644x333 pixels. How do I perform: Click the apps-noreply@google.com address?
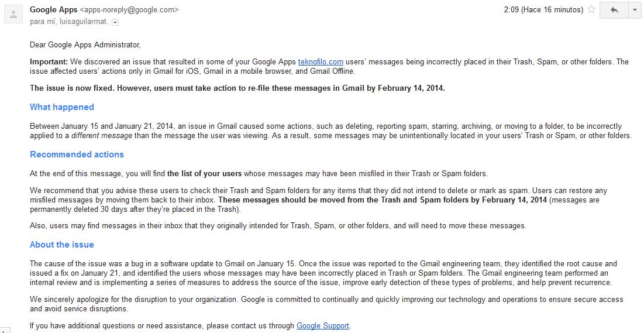pos(129,9)
